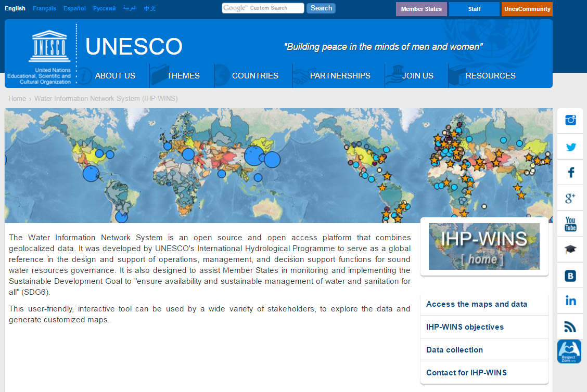Image resolution: width=587 pixels, height=392 pixels.
Task: Switch language to Français
Action: (x=44, y=8)
